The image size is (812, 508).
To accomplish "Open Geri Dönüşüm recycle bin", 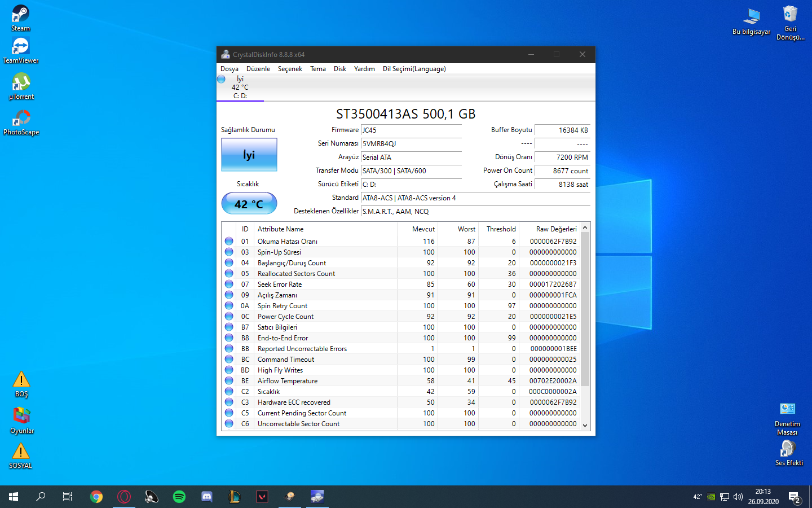I will 790,23.
